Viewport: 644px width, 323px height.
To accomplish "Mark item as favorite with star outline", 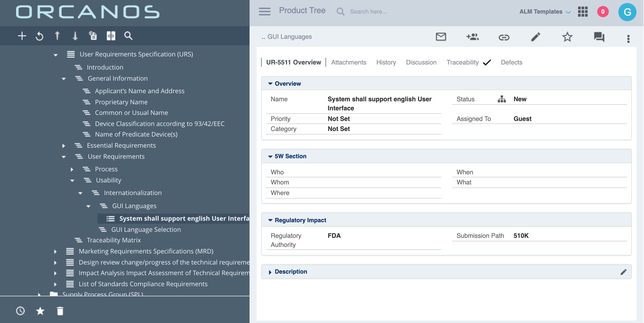I will [x=567, y=37].
